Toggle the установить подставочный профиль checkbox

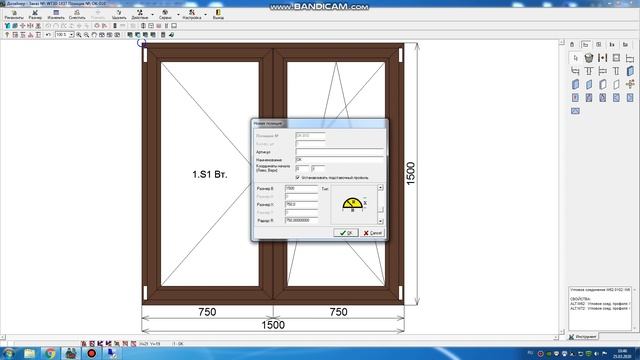pos(298,178)
